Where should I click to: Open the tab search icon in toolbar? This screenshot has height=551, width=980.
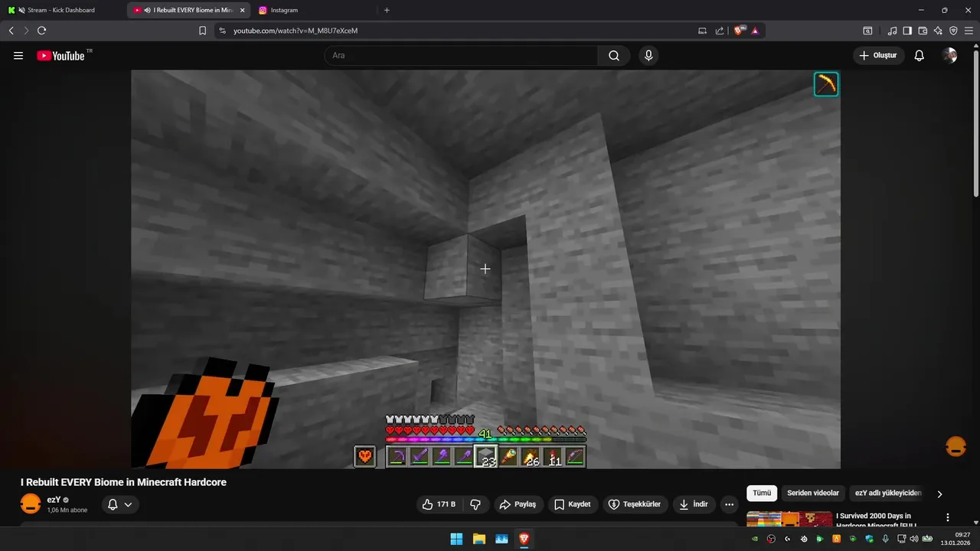[867, 31]
